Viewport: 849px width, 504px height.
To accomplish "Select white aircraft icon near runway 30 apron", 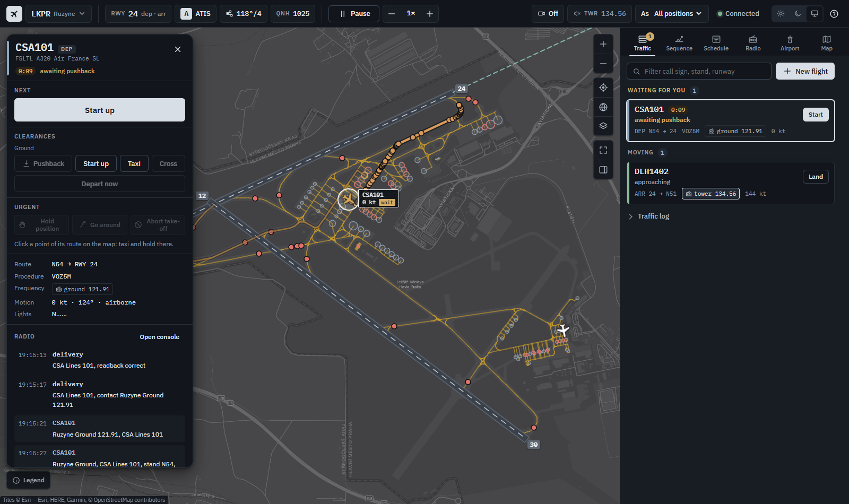I will point(563,330).
